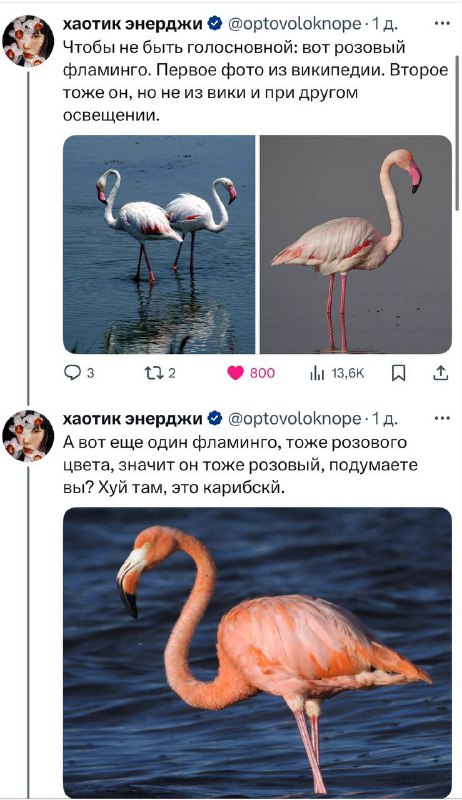Open reply on first flamingo tweet
The width and height of the screenshot is (462, 800).
(x=72, y=373)
